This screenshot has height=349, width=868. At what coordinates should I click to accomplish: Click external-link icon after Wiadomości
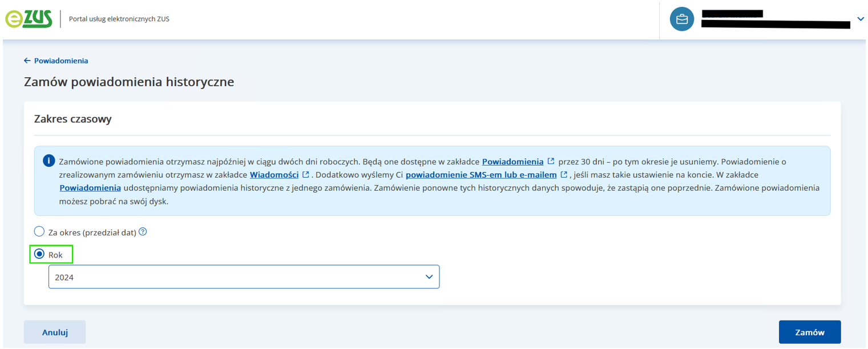306,174
